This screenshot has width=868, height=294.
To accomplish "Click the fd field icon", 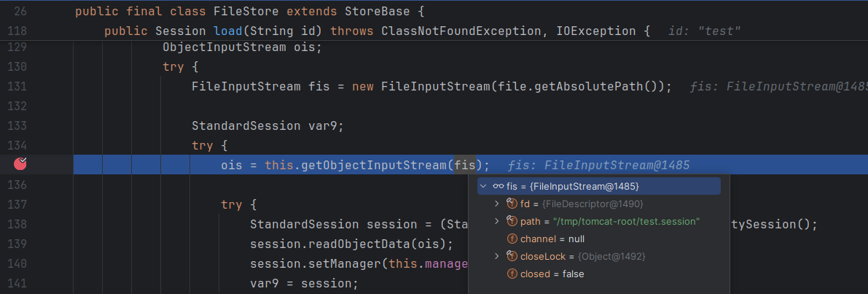I will point(513,204).
